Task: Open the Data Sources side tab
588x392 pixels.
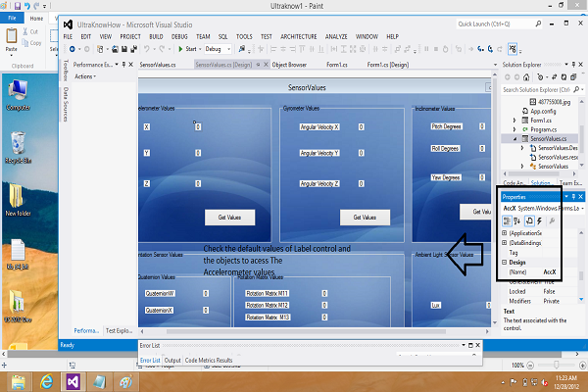Action: [x=66, y=104]
